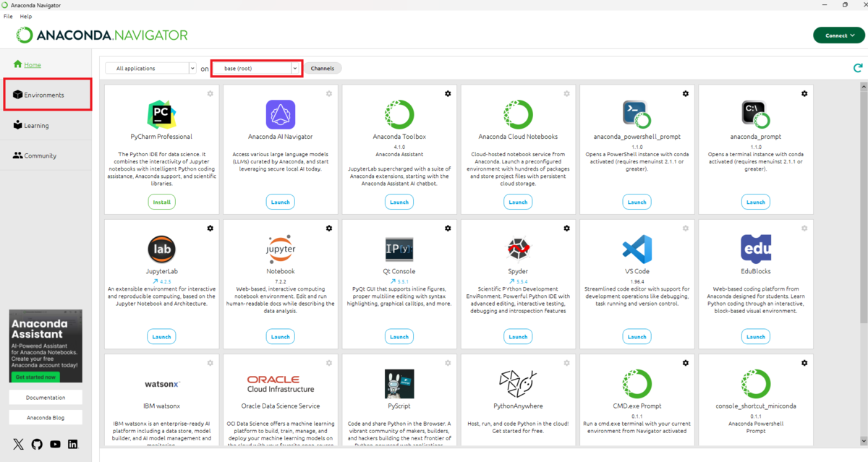Open the GitHub social link
The height and width of the screenshot is (462, 868).
(37, 444)
